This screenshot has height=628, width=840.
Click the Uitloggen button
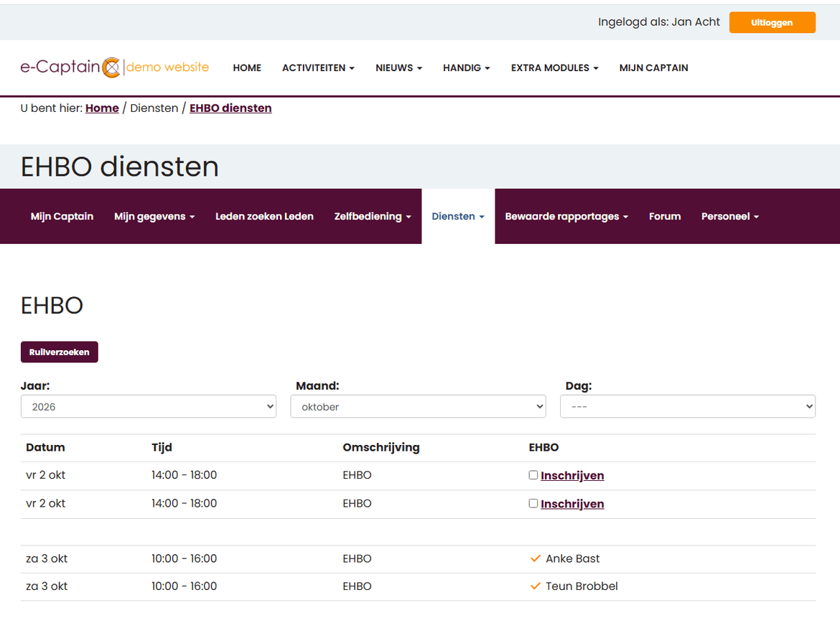coord(772,22)
